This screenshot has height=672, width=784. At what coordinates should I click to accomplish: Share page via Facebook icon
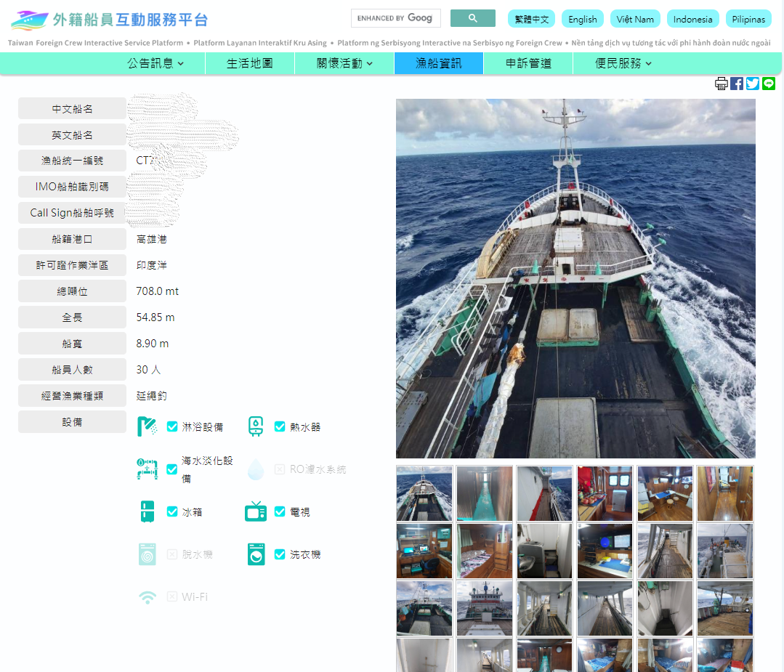pos(737,84)
